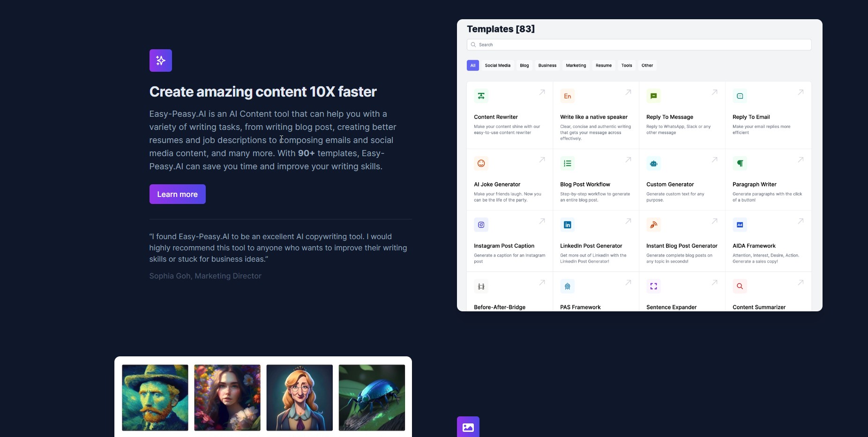Click the Paragraph Writer pilcrow icon
Screen dimensions: 868x437
(740, 164)
